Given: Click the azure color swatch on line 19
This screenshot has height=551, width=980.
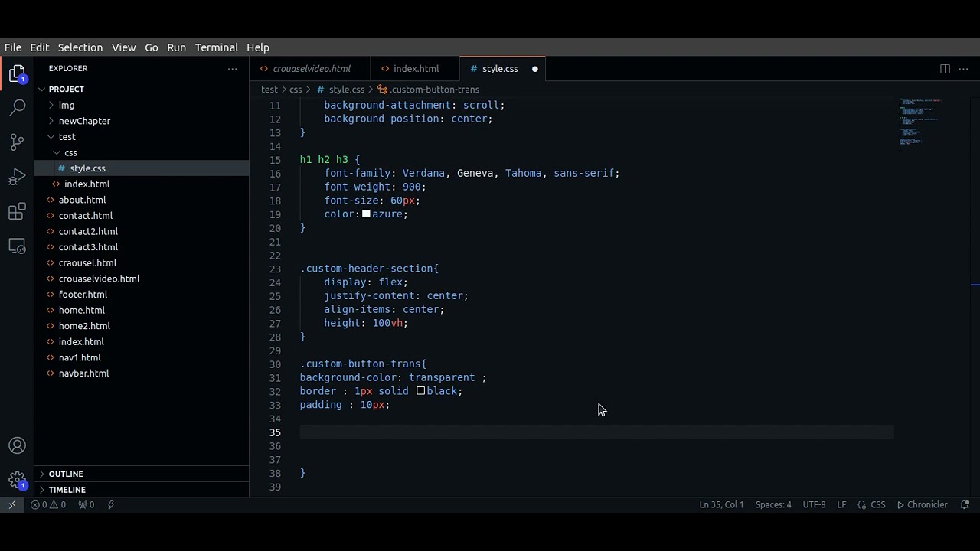Looking at the screenshot, I should [366, 214].
